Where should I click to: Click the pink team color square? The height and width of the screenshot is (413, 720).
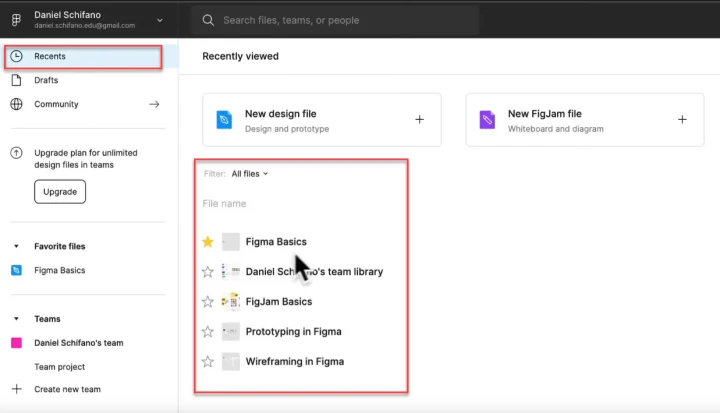[17, 343]
